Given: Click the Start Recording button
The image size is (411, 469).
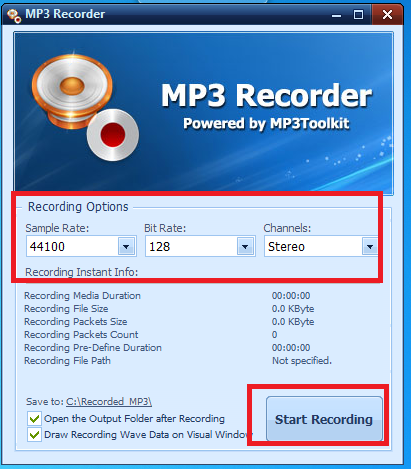Looking at the screenshot, I should click(x=324, y=419).
